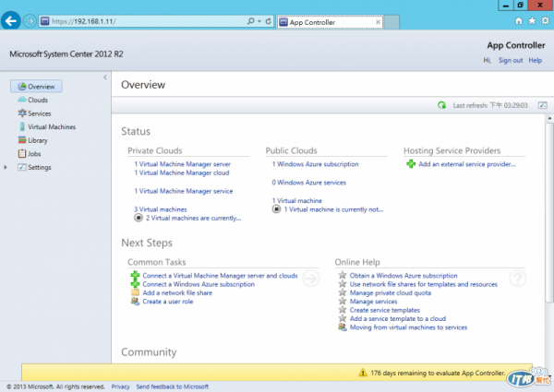Click the Privacy footer link
The width and height of the screenshot is (554, 392).
coord(120,386)
